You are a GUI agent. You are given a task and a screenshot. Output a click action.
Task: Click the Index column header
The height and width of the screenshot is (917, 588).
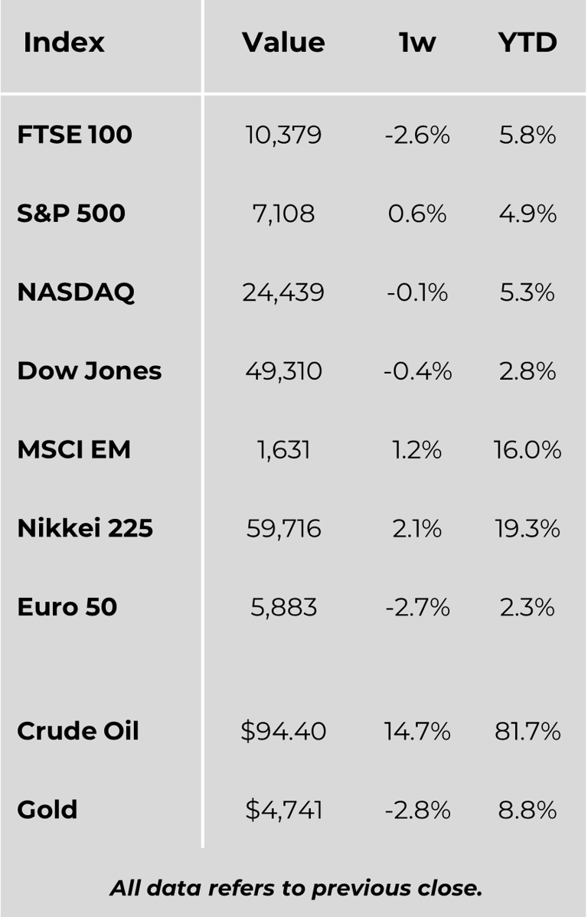tap(64, 43)
